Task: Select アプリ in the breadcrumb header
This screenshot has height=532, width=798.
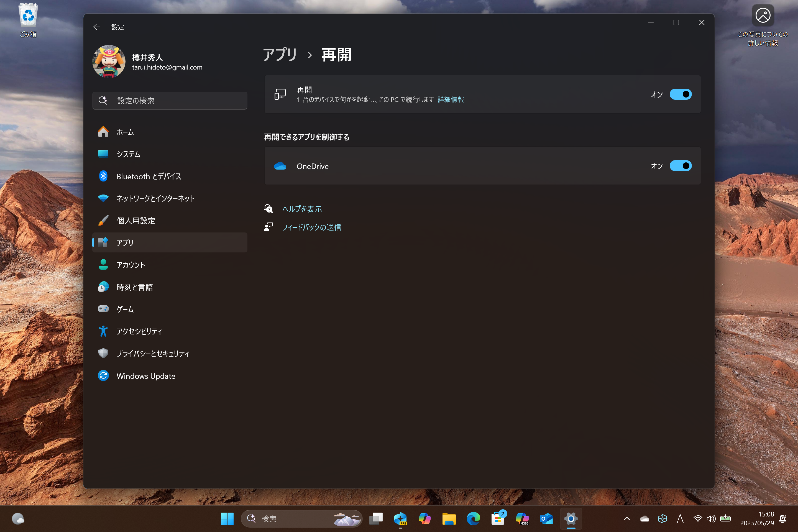Action: pyautogui.click(x=280, y=55)
